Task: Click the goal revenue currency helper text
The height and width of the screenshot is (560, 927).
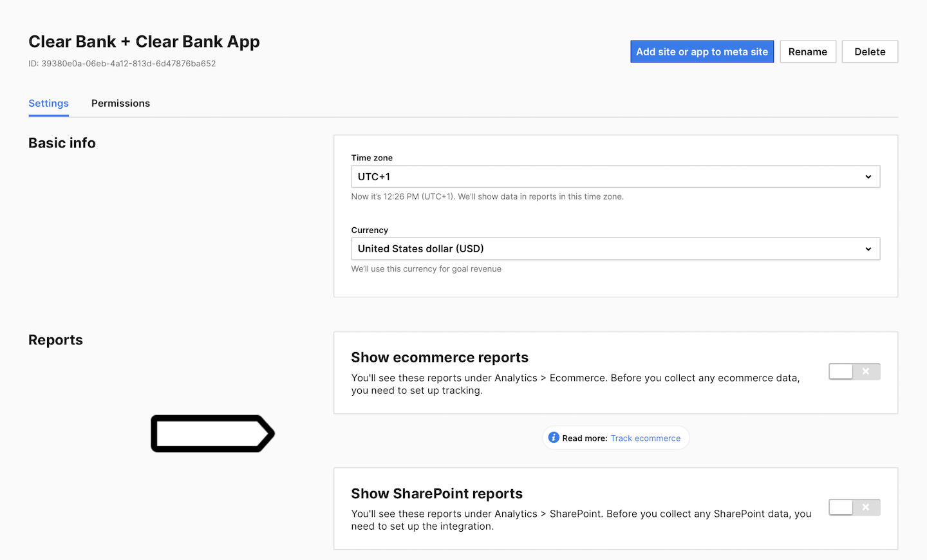Action: click(426, 269)
